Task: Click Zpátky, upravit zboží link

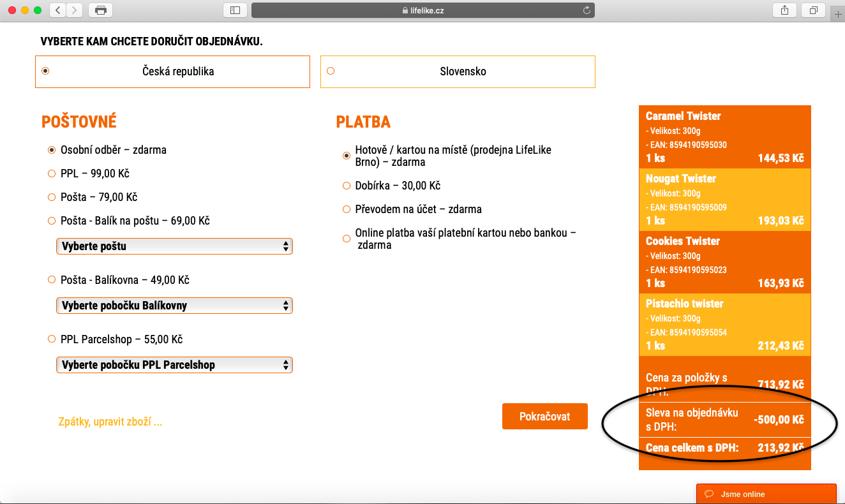Action: pos(110,422)
